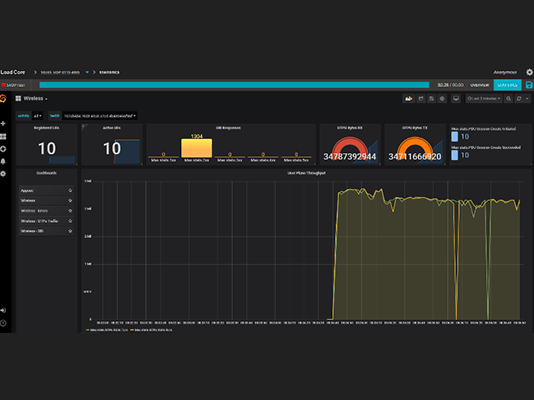Open the Create plus menu in sidebar
This screenshot has height=400, width=534.
pos(3,124)
